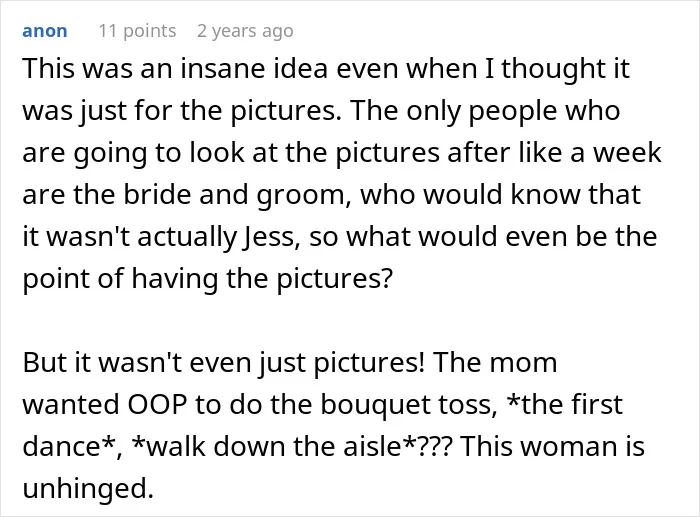Screen dimensions: 700x517
Task: Click the line starting "are the bride and groom"
Action: pos(332,195)
